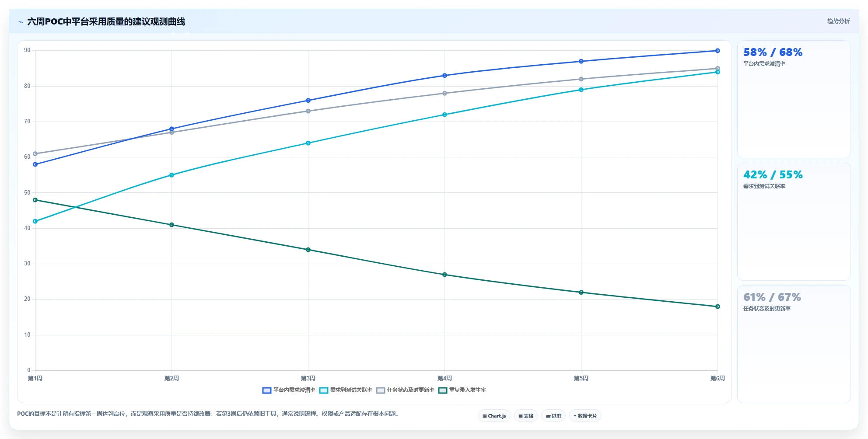The image size is (868, 439).
Task: Click the dark green point at 第6周 (18)
Action: [x=717, y=307]
